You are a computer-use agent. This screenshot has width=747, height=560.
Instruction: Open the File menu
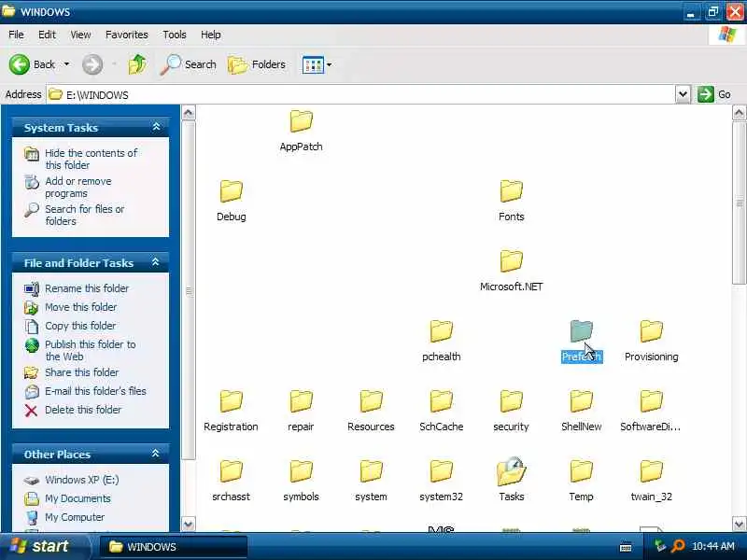point(16,35)
